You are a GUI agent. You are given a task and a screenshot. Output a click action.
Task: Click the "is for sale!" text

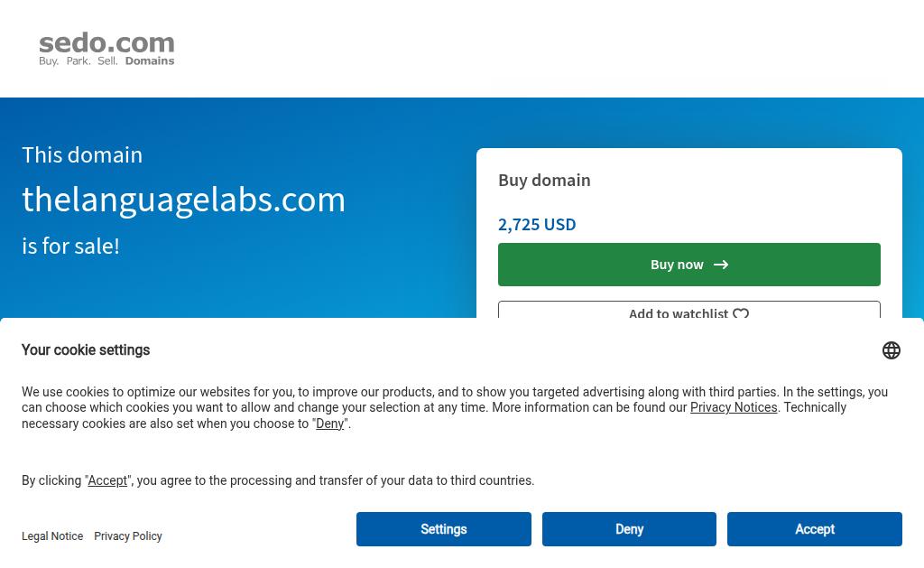click(x=70, y=246)
